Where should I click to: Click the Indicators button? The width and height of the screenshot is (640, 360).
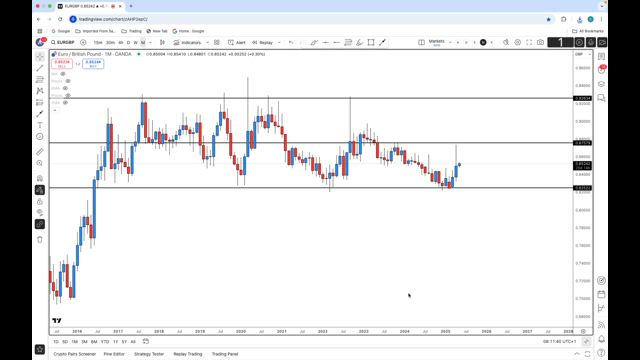click(x=187, y=42)
